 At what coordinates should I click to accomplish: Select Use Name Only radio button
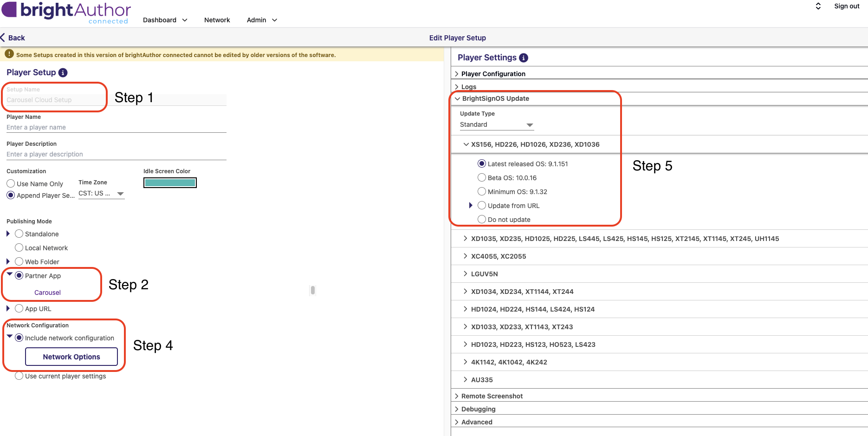pyautogui.click(x=11, y=183)
